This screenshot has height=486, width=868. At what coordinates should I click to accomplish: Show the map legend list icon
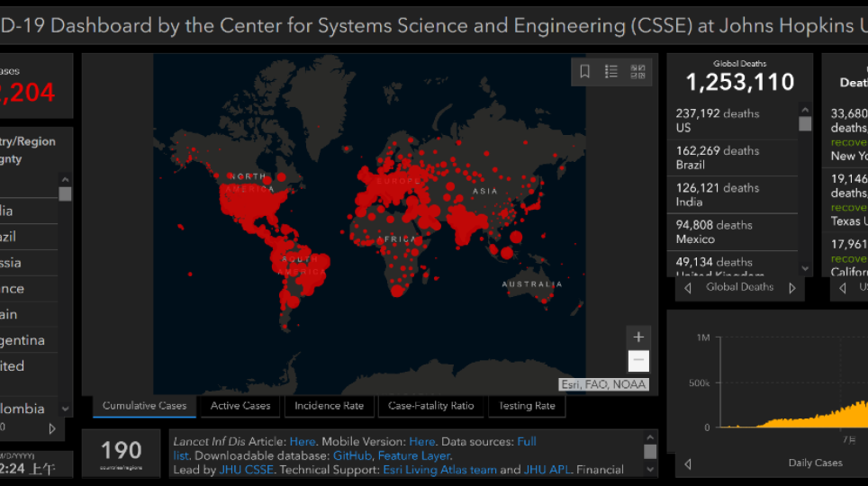(611, 72)
